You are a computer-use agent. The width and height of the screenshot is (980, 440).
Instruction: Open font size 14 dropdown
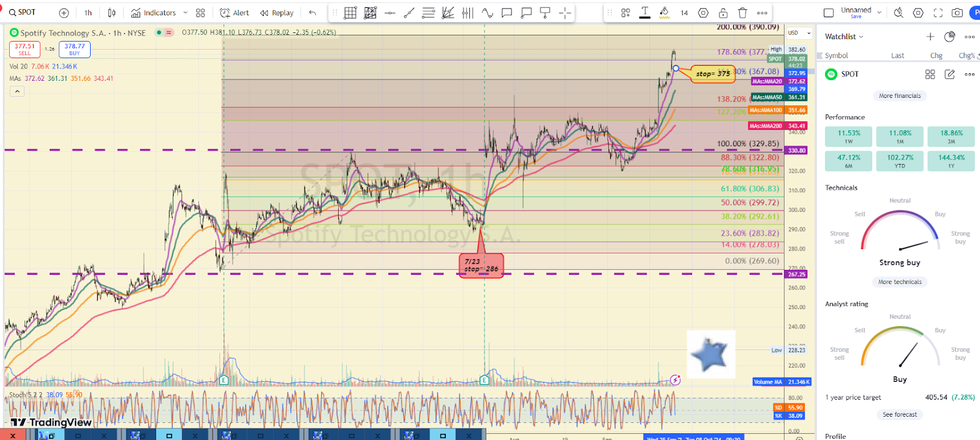pos(684,13)
